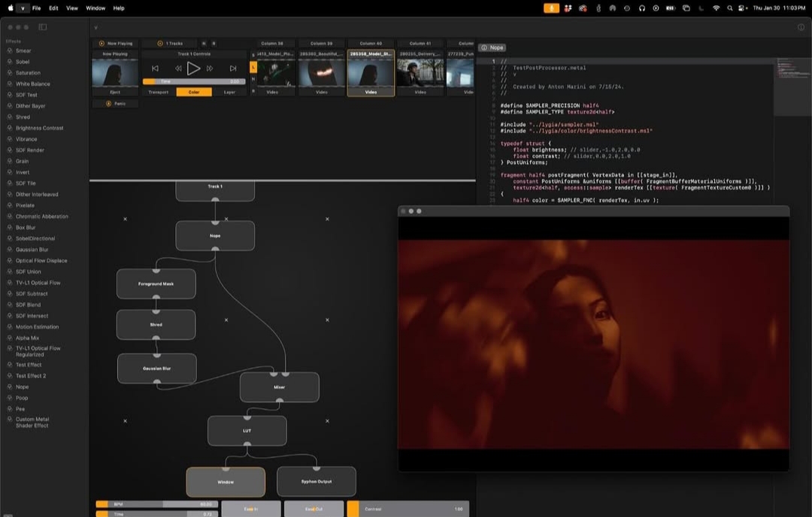
Task: Switch to the Color tab
Action: pos(194,92)
